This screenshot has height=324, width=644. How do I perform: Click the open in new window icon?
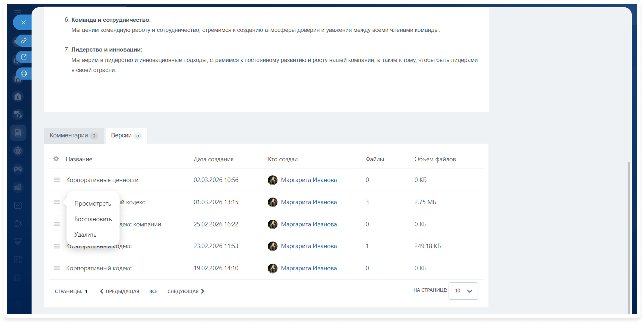click(x=24, y=57)
